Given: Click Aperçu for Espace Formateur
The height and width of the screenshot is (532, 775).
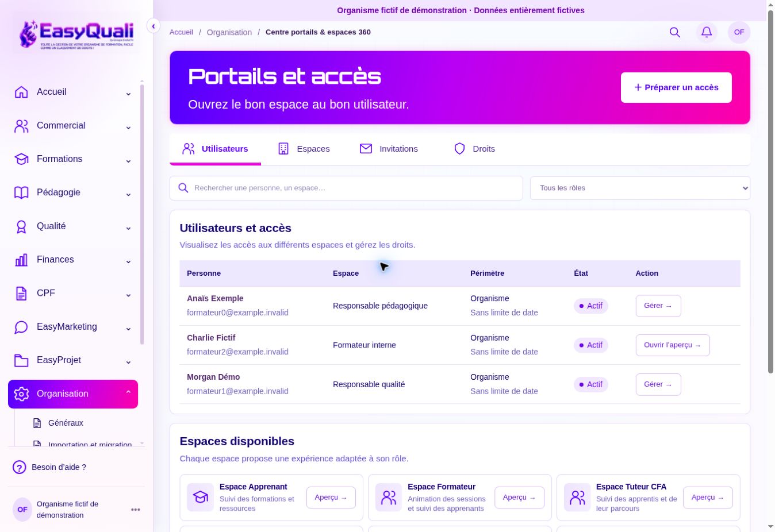Looking at the screenshot, I should tap(519, 498).
